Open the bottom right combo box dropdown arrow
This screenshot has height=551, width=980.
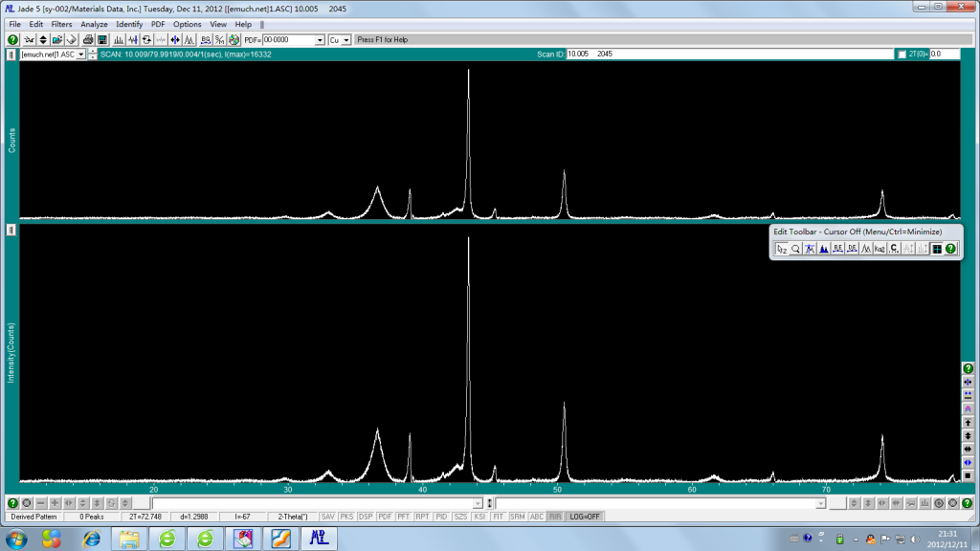click(820, 503)
